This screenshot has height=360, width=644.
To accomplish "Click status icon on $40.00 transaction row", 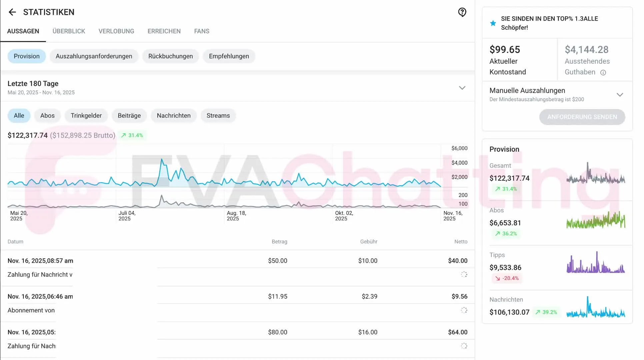I will [x=464, y=274].
